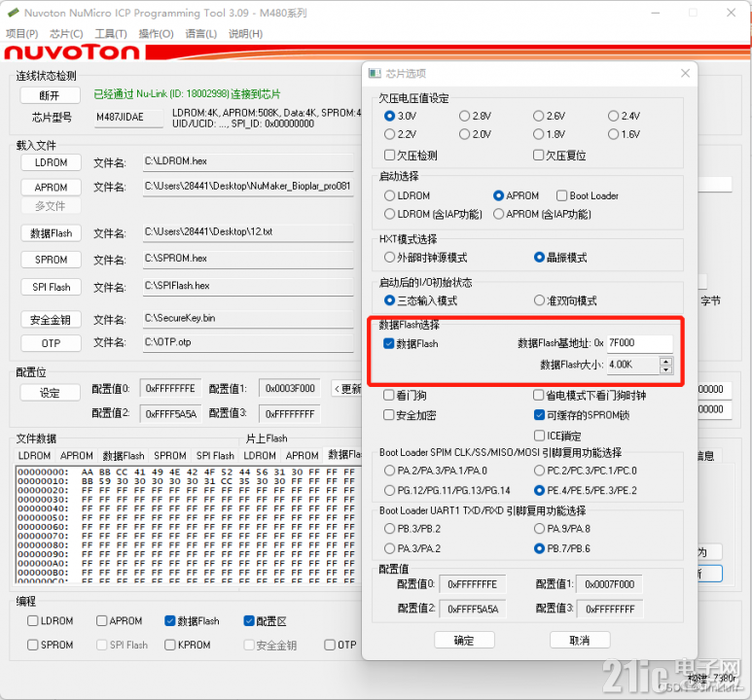Viewport: 752px width, 700px height.
Task: Select 晶振模式 for HXT
Action: click(x=560, y=258)
